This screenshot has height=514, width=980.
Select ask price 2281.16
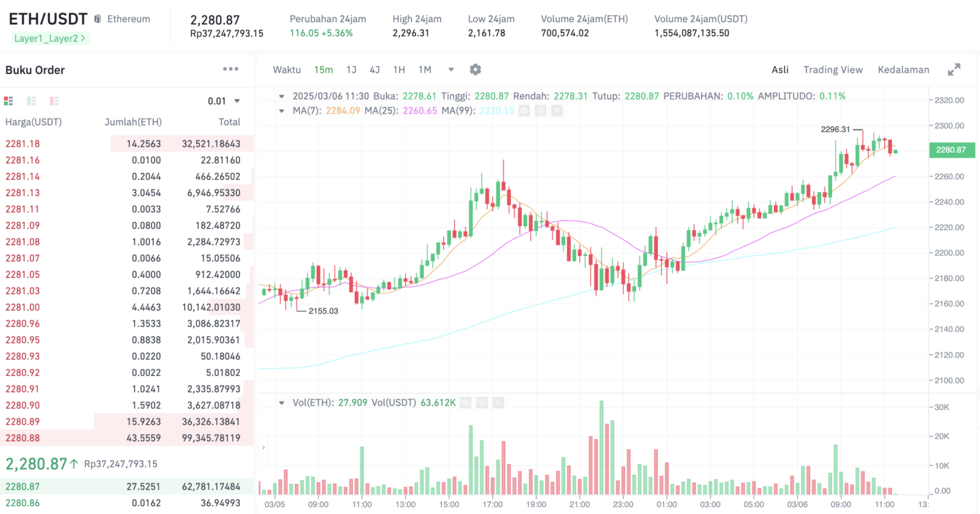coord(22,160)
